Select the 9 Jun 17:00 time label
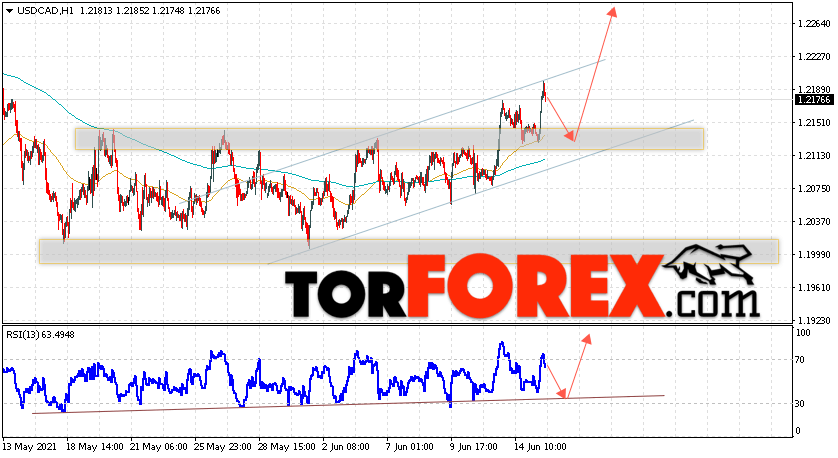The width and height of the screenshot is (838, 458). [474, 447]
